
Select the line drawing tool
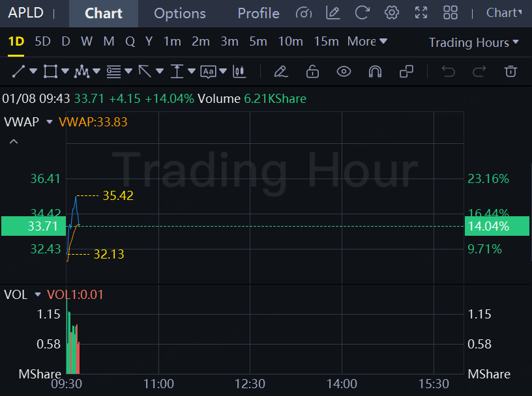tap(18, 72)
